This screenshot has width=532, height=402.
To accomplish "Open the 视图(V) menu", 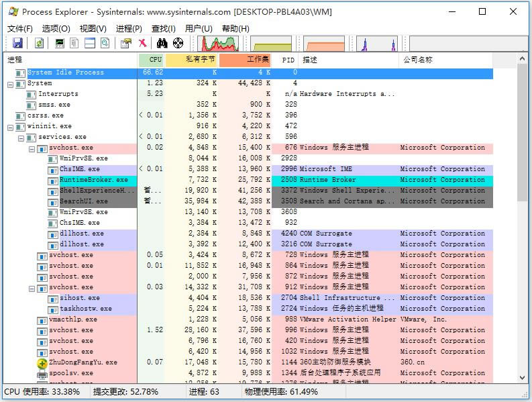I will 93,28.
